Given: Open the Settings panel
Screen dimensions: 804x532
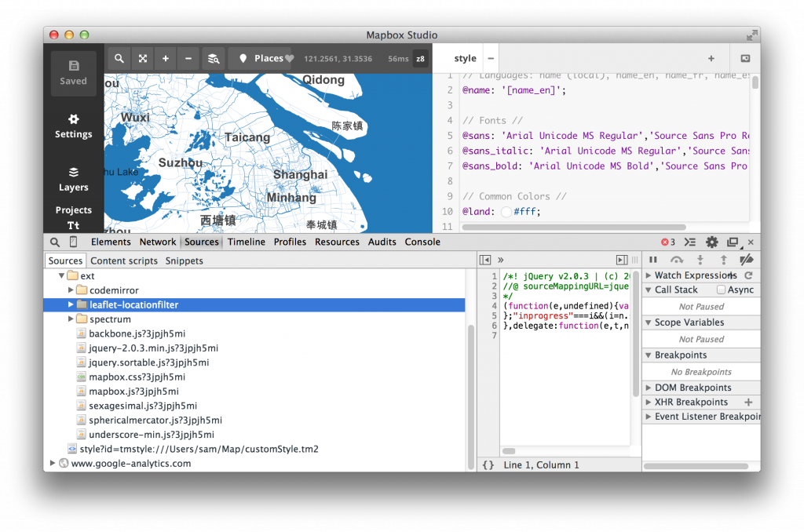Looking at the screenshot, I should [x=73, y=126].
